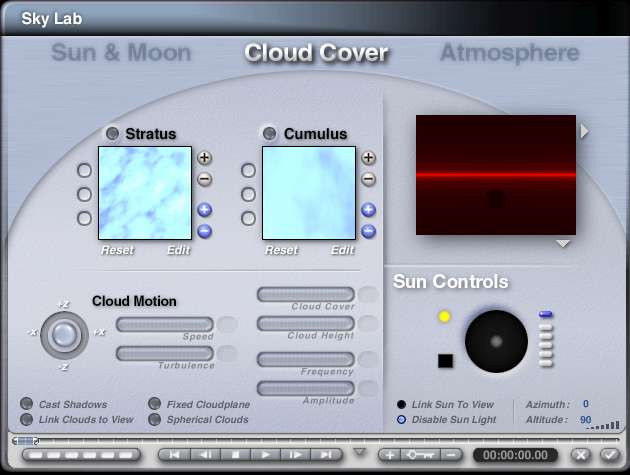This screenshot has height=475, width=630.
Task: Click the sun position trackball
Action: click(x=496, y=341)
